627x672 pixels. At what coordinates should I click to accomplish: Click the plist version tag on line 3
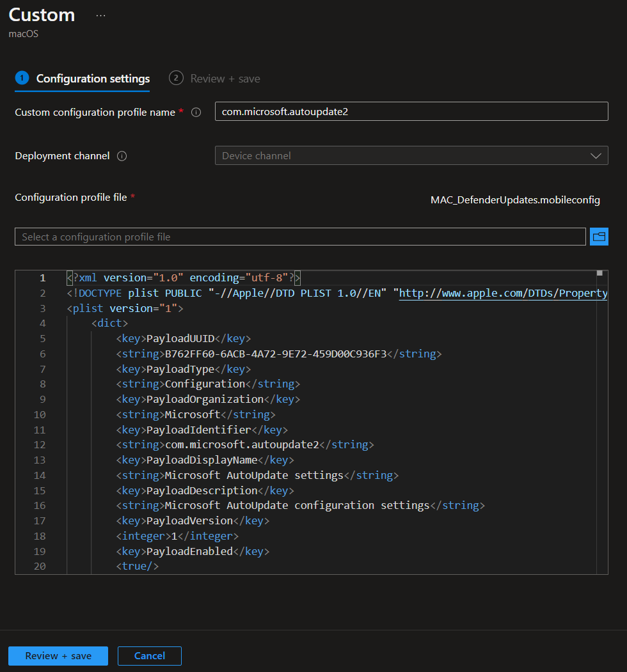pos(125,308)
